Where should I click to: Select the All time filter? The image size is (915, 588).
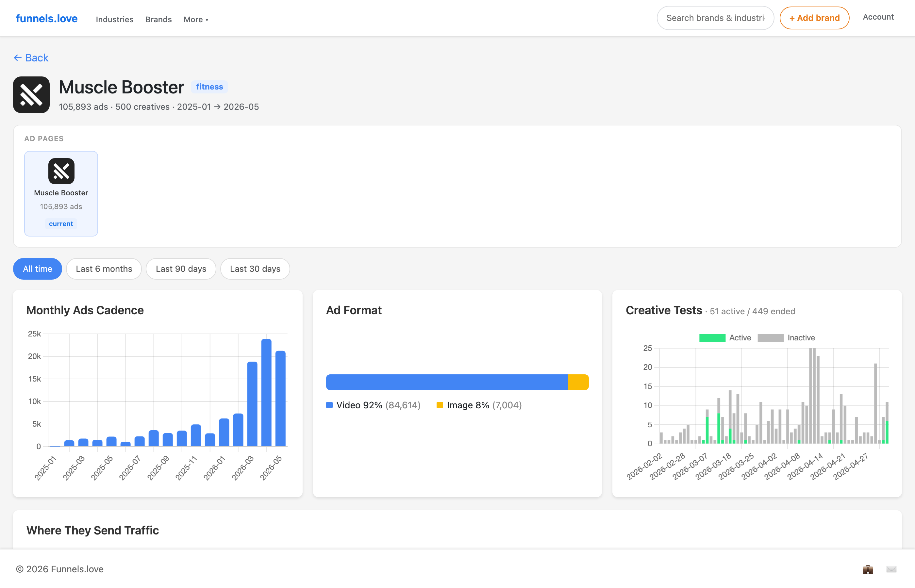[38, 269]
